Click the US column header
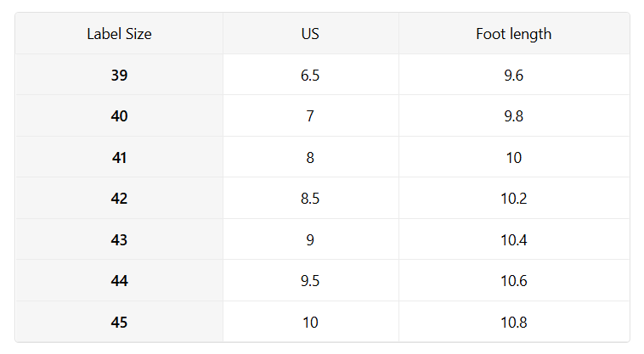 (x=310, y=34)
